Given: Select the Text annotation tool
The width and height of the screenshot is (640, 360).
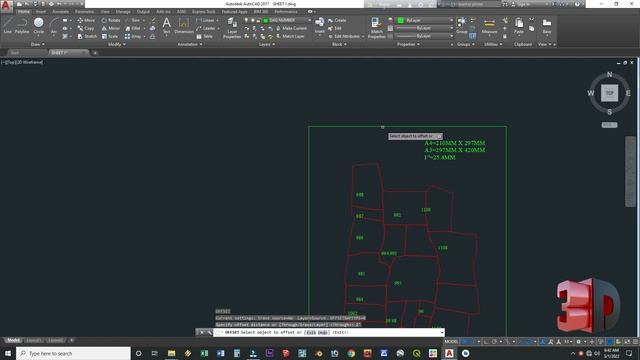Looking at the screenshot, I should [167, 26].
